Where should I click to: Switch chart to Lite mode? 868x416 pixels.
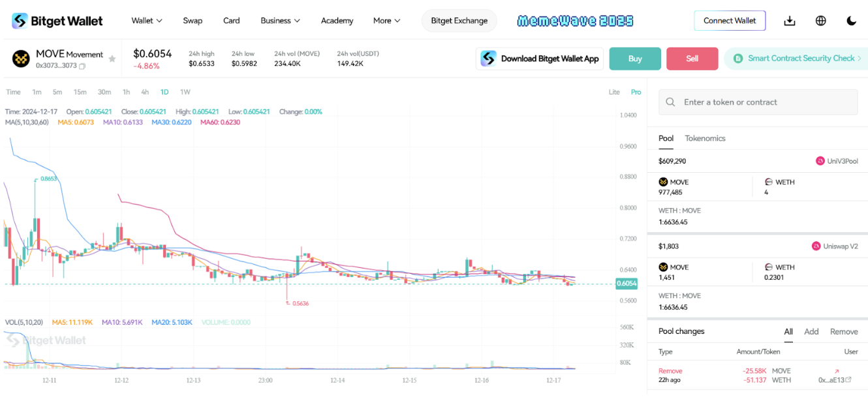[x=614, y=92]
